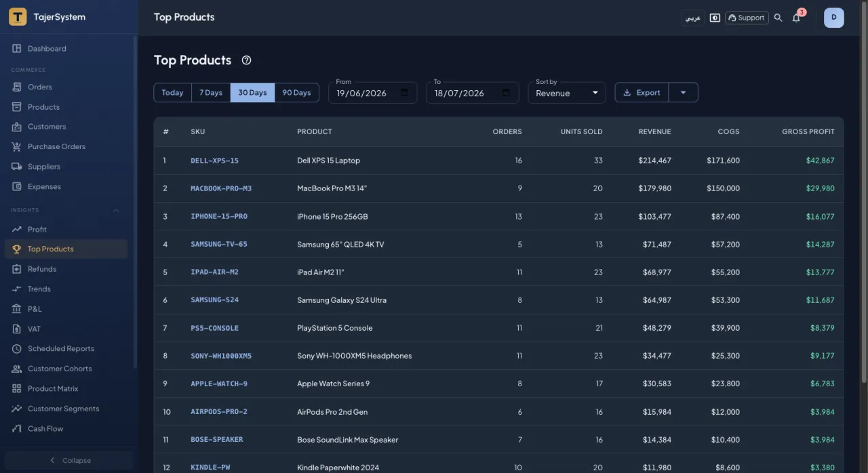Go to Orders page
This screenshot has width=868, height=473.
pos(66,87)
